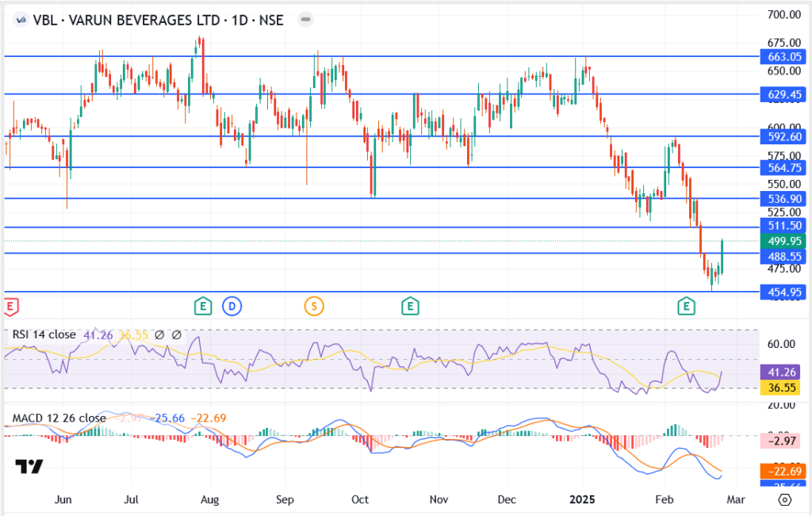
Task: Click the orange S split marker
Action: click(314, 305)
